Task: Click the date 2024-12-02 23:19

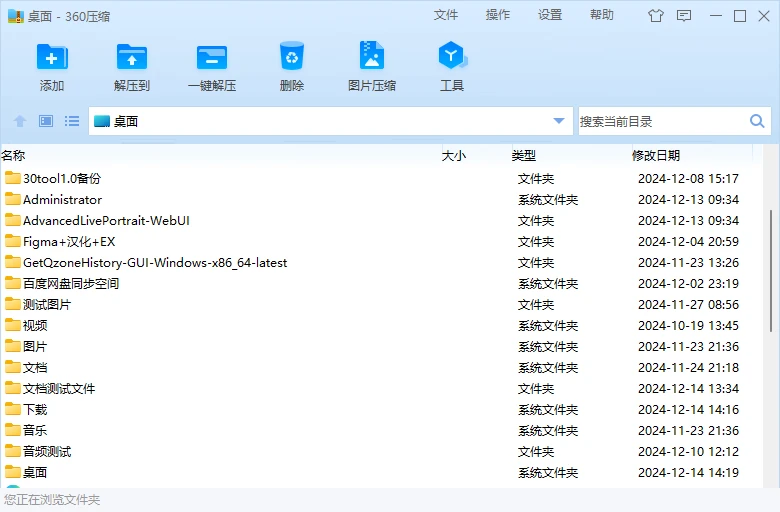Action: coord(688,283)
